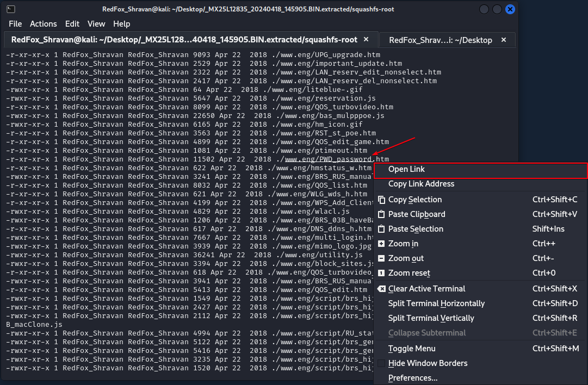Select Toggle Menu entry
588x385 pixels.
tap(480, 348)
